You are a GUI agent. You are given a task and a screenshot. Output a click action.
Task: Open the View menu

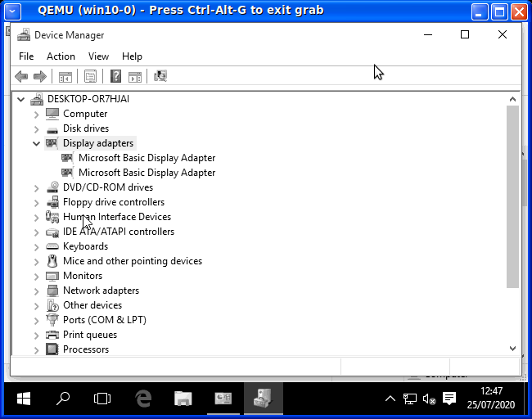98,56
